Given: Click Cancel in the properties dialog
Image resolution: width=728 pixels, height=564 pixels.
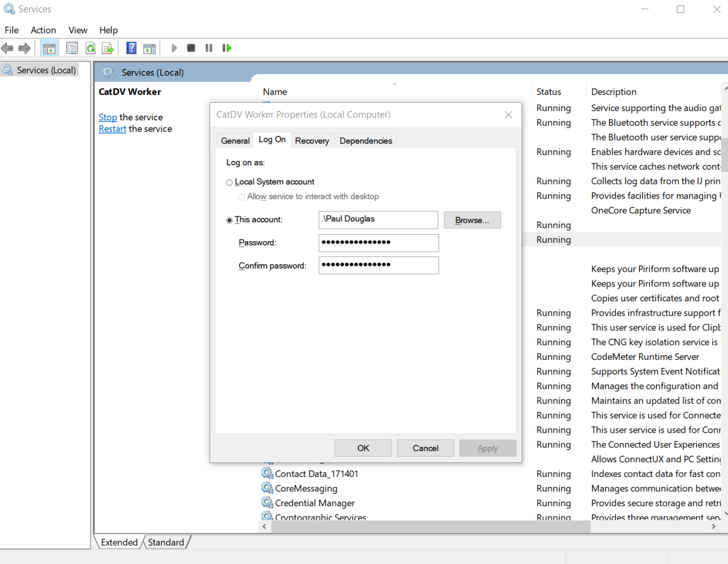Looking at the screenshot, I should [x=425, y=448].
